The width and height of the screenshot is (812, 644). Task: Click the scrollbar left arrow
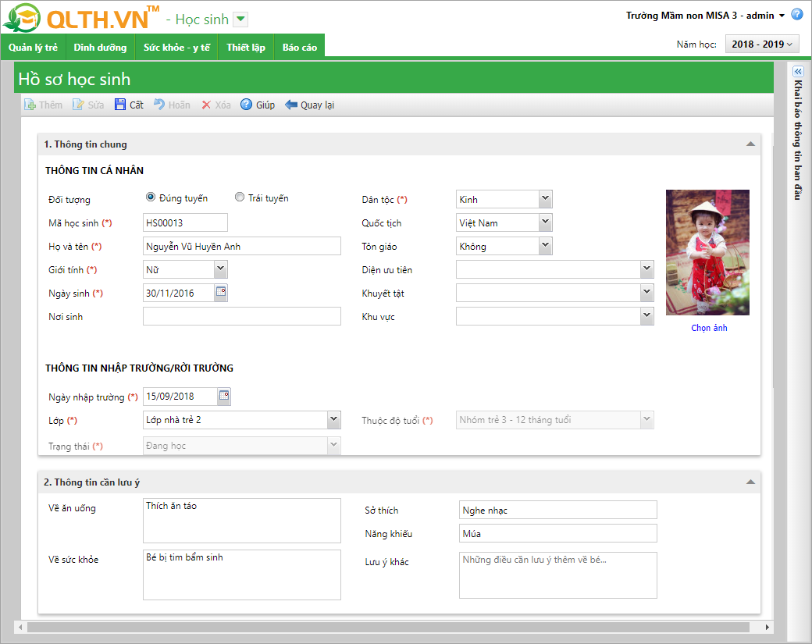tap(20, 627)
